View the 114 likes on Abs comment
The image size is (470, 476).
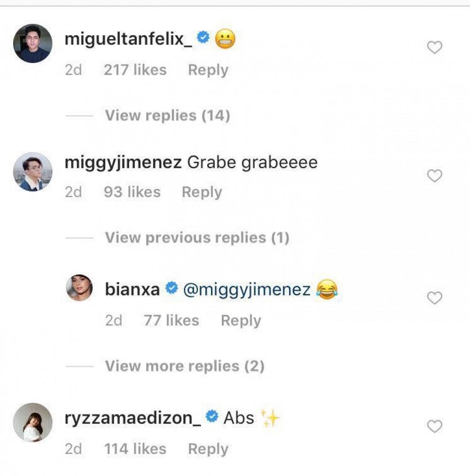point(135,449)
